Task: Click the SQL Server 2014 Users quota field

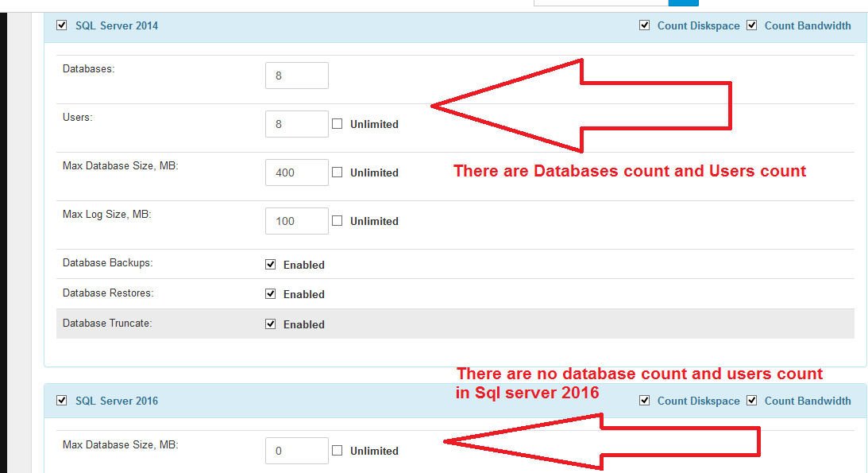Action: tap(297, 124)
